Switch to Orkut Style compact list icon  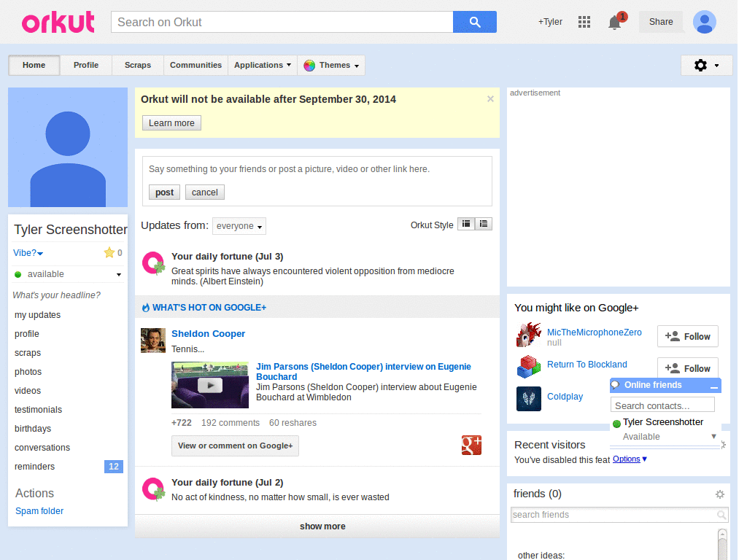pos(484,224)
